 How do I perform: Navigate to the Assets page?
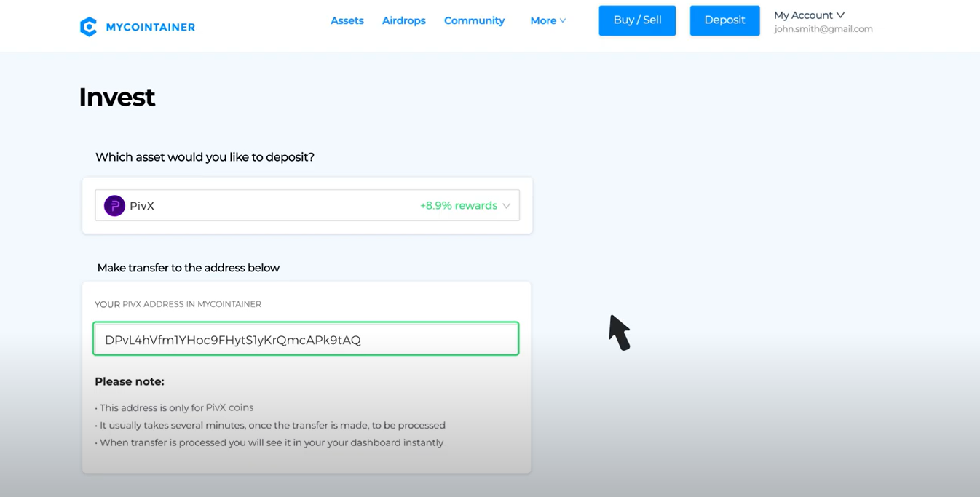tap(347, 20)
